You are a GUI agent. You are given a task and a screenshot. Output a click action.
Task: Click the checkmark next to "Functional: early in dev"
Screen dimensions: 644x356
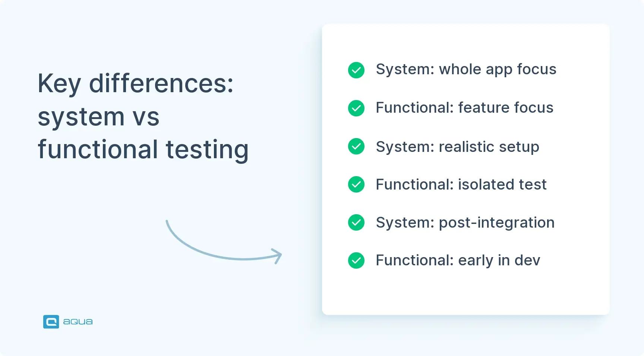click(356, 260)
